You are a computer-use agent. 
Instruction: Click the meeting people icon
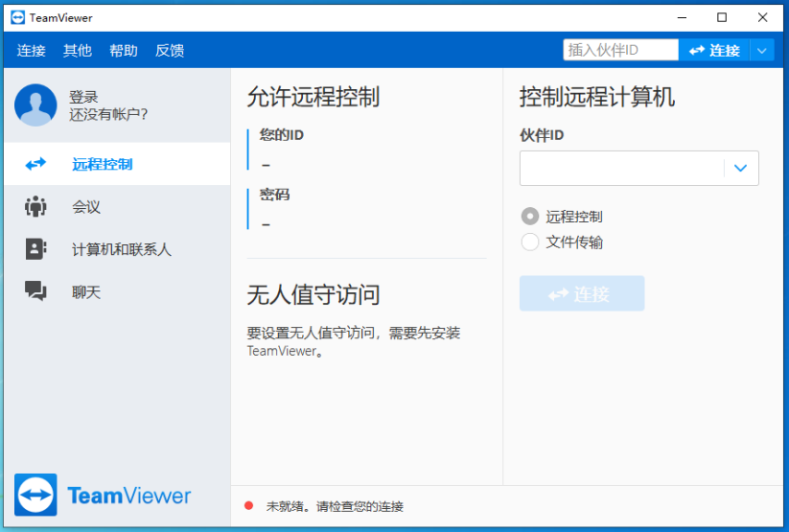coord(35,206)
